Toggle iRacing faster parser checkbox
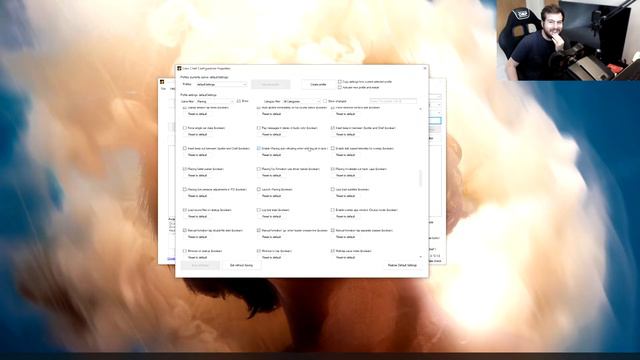The height and width of the screenshot is (360, 640). [185, 169]
